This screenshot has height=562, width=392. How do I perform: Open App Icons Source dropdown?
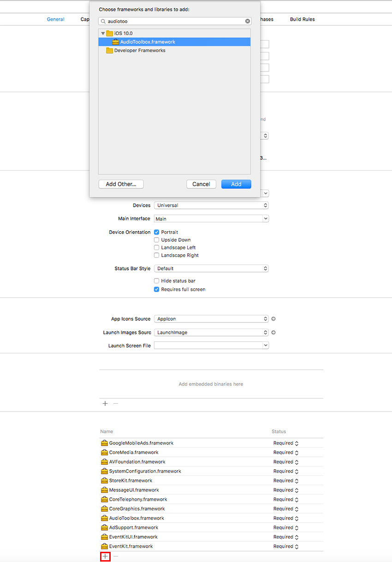pyautogui.click(x=211, y=319)
